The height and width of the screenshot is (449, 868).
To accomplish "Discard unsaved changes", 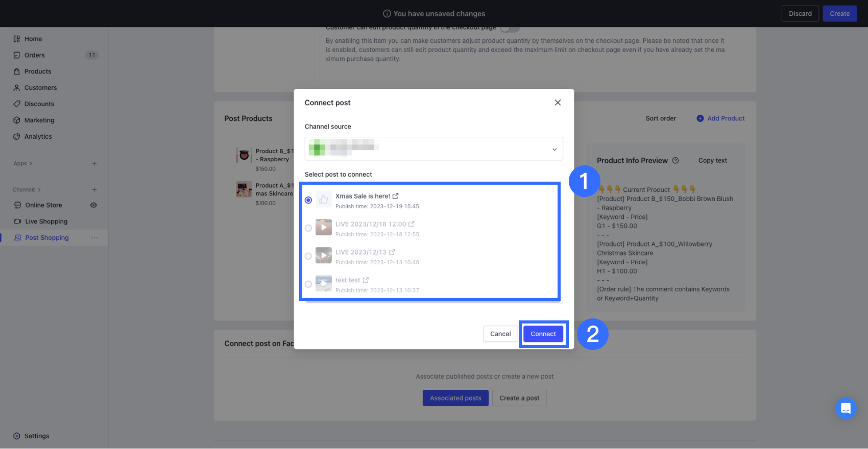I will 800,14.
